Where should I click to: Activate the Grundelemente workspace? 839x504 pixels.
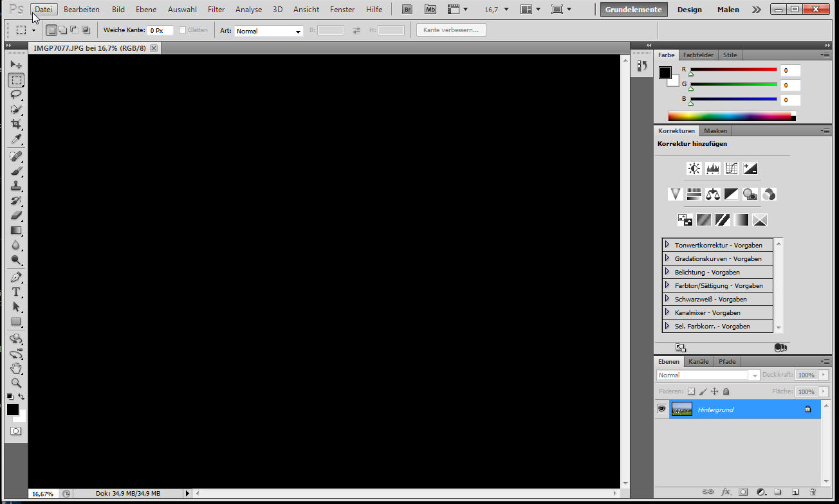coord(634,10)
